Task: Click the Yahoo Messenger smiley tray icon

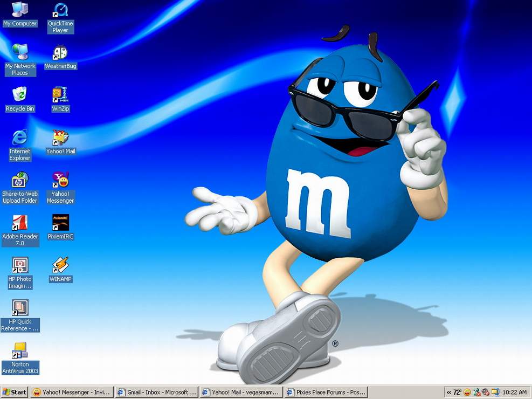Action: point(467,393)
